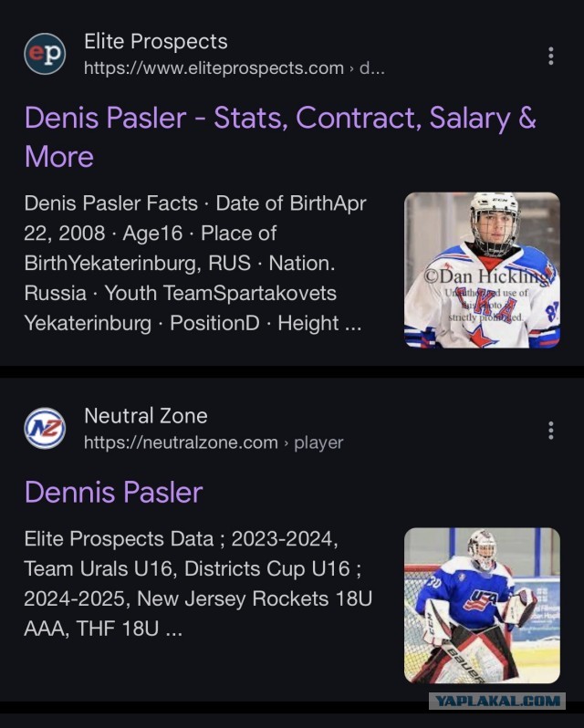Tap the SKA jersey player photo thumbnail
The width and height of the screenshot is (584, 728).
click(x=482, y=270)
